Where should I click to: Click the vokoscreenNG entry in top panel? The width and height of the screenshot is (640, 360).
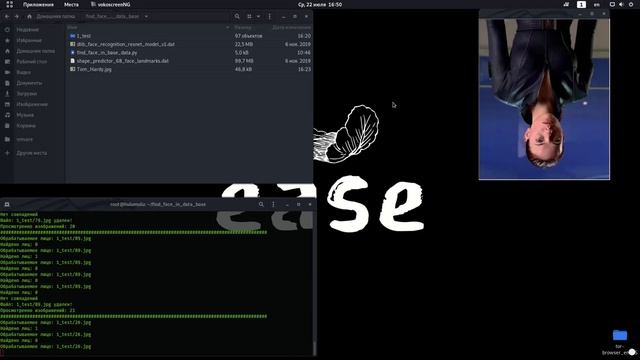pyautogui.click(x=110, y=4)
